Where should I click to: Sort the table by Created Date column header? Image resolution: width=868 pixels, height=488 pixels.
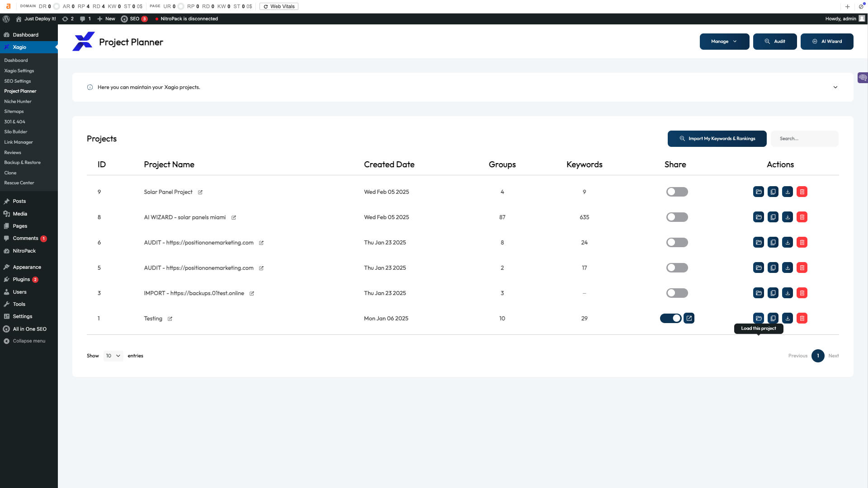(389, 165)
